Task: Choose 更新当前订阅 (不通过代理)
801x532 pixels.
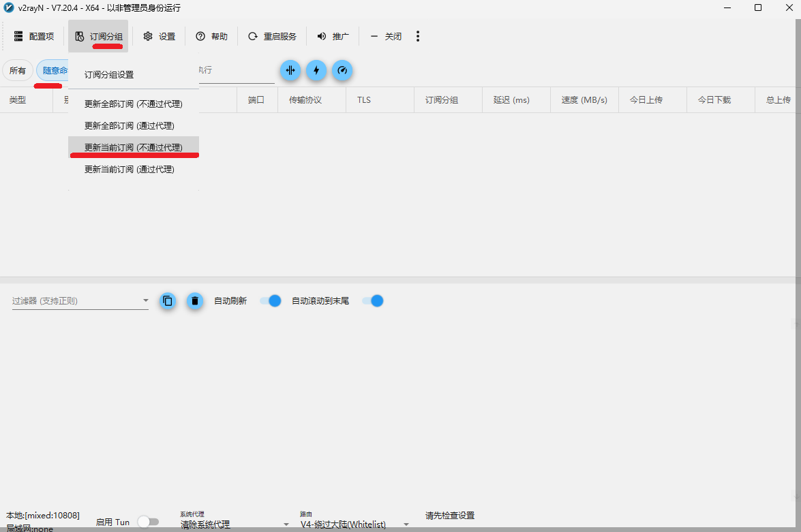Action: pyautogui.click(x=134, y=148)
